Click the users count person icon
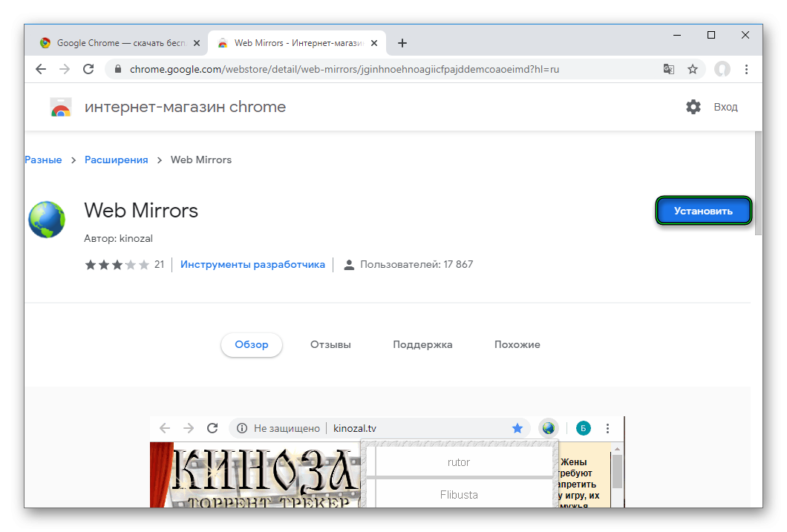 tap(349, 265)
